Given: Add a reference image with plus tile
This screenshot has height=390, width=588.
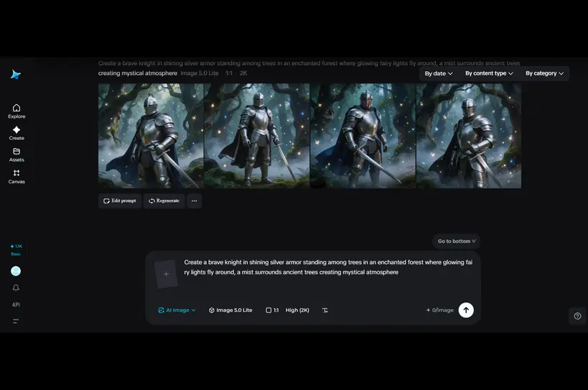Looking at the screenshot, I should (x=166, y=274).
